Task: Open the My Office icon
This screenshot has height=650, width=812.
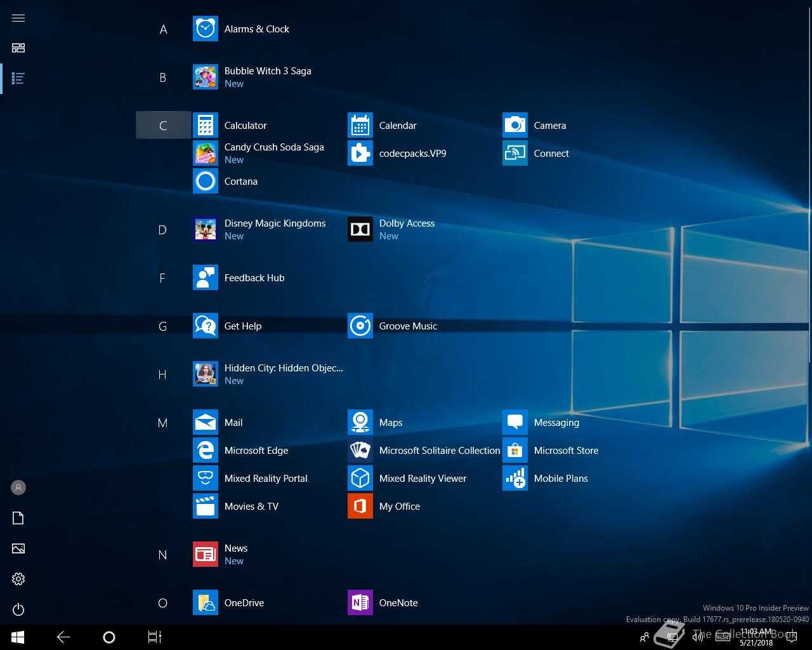Action: click(x=360, y=507)
